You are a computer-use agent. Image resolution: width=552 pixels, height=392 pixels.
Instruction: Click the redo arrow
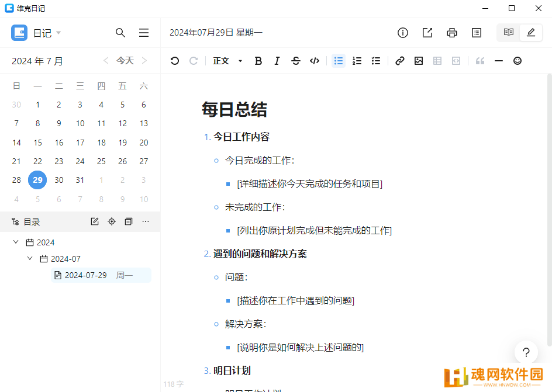tap(194, 61)
